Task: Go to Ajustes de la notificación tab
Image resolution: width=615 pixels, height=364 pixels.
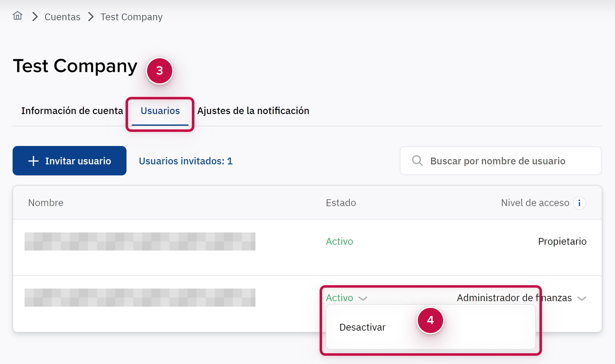Action: (253, 111)
